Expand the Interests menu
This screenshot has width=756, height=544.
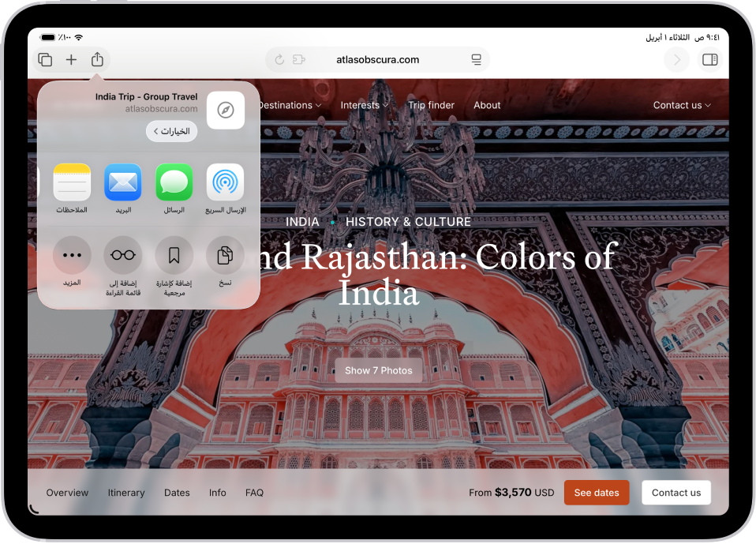(365, 105)
